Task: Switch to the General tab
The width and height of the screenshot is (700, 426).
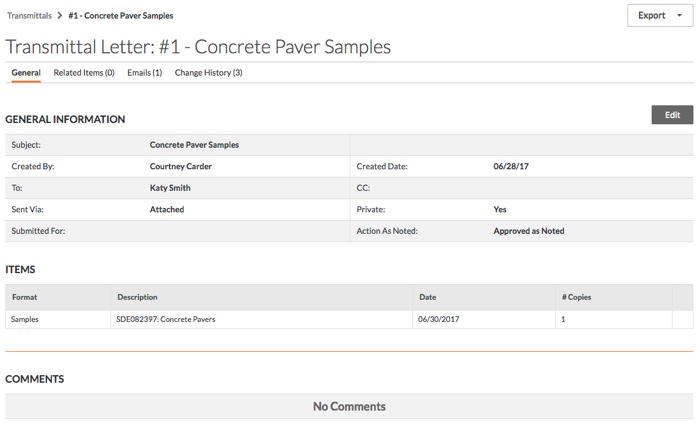Action: pos(26,73)
